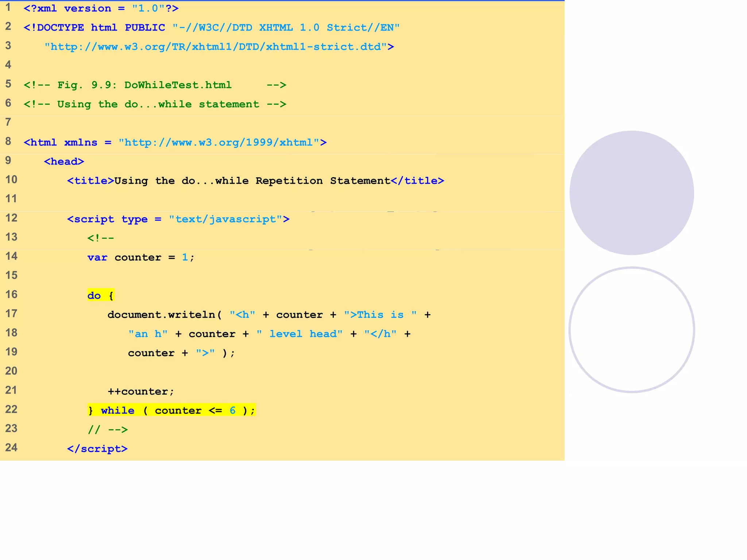Click line number 12
Image resolution: width=747 pixels, height=560 pixels.
pyautogui.click(x=11, y=218)
